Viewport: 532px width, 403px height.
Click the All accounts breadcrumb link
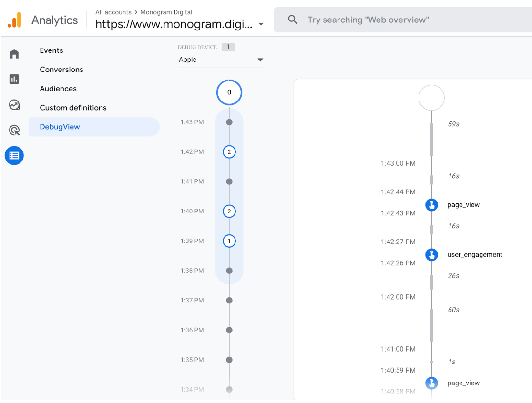113,12
